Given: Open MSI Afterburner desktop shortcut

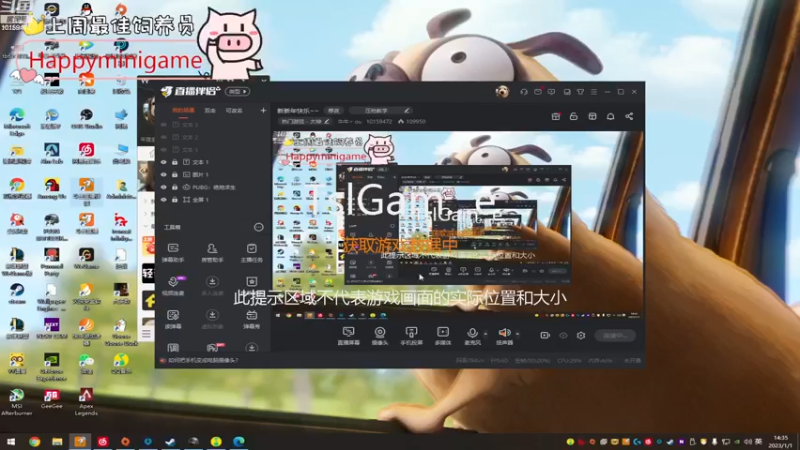Looking at the screenshot, I should pos(16,402).
